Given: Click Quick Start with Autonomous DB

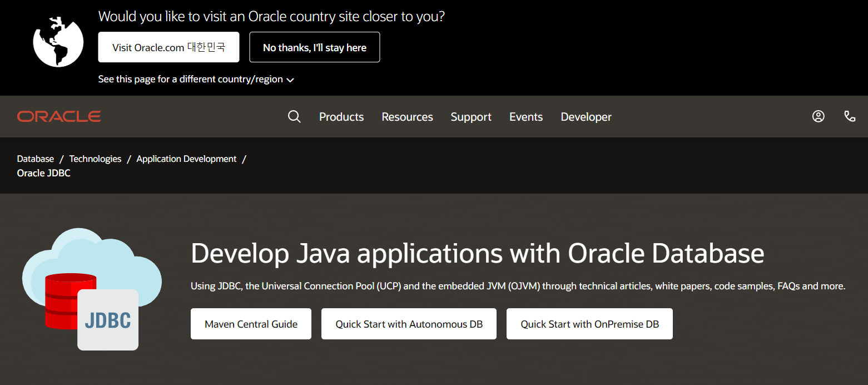Looking at the screenshot, I should (409, 324).
